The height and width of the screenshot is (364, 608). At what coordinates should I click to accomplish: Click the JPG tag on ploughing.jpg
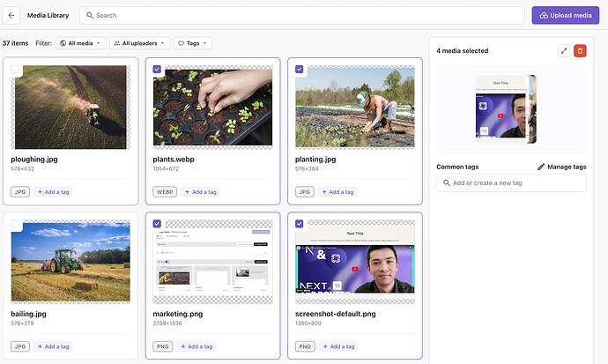point(20,192)
